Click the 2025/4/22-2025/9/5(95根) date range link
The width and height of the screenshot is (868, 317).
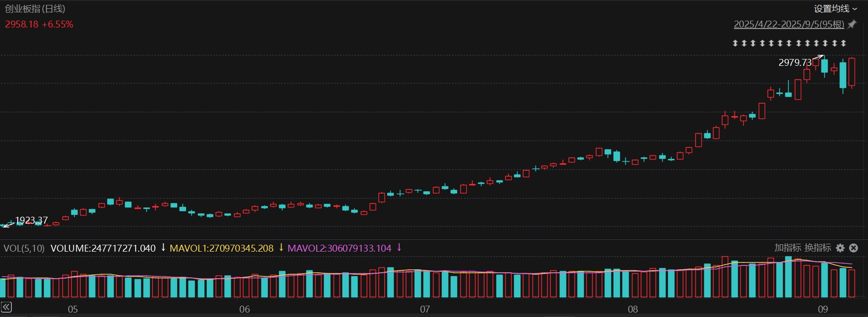click(x=789, y=24)
